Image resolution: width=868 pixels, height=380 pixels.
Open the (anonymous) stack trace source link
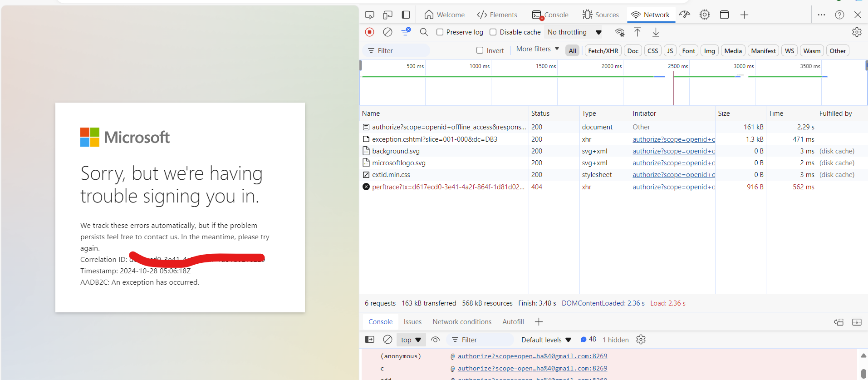[x=532, y=356]
